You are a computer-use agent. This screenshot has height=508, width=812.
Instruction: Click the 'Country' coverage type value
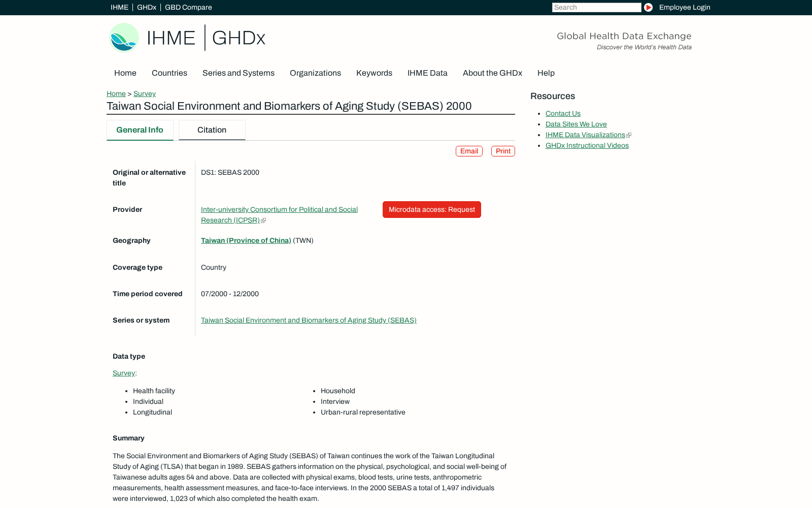[214, 268]
